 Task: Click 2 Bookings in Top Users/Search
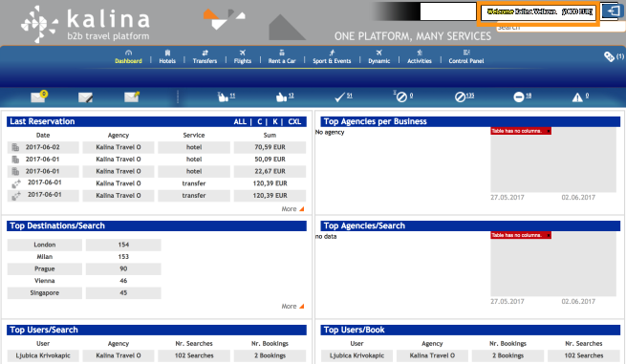pos(270,355)
